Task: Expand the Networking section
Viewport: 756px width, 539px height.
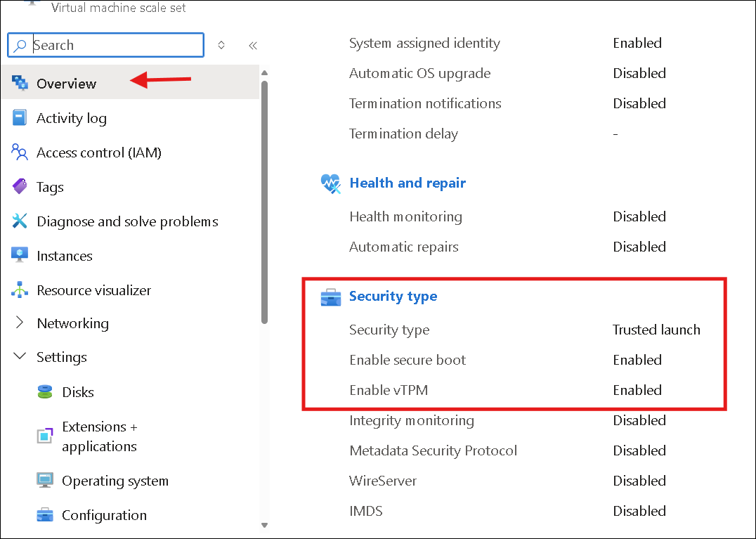Action: click(19, 323)
